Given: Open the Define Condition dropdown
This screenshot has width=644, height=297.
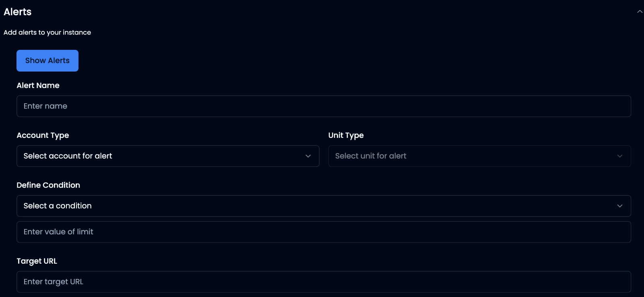Looking at the screenshot, I should tap(324, 206).
